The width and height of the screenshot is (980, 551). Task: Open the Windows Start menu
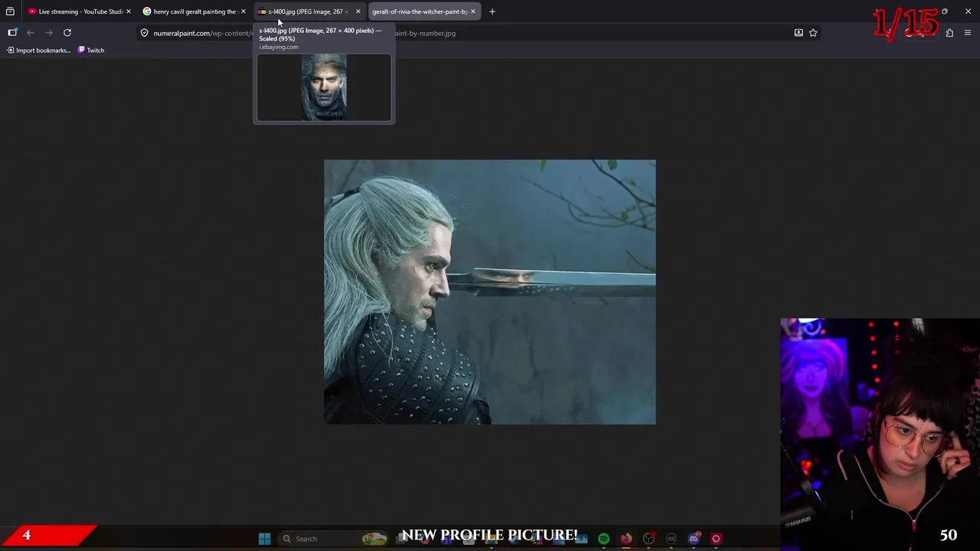264,539
